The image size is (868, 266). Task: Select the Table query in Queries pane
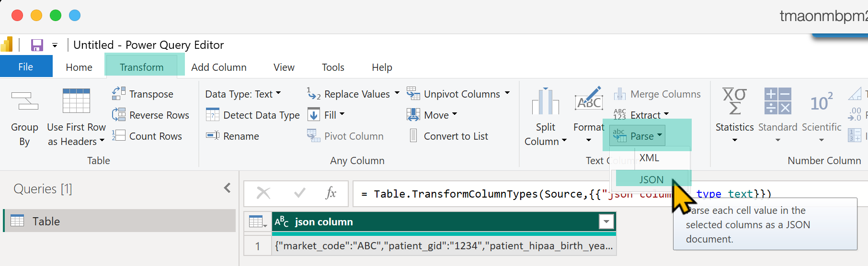[x=120, y=221]
